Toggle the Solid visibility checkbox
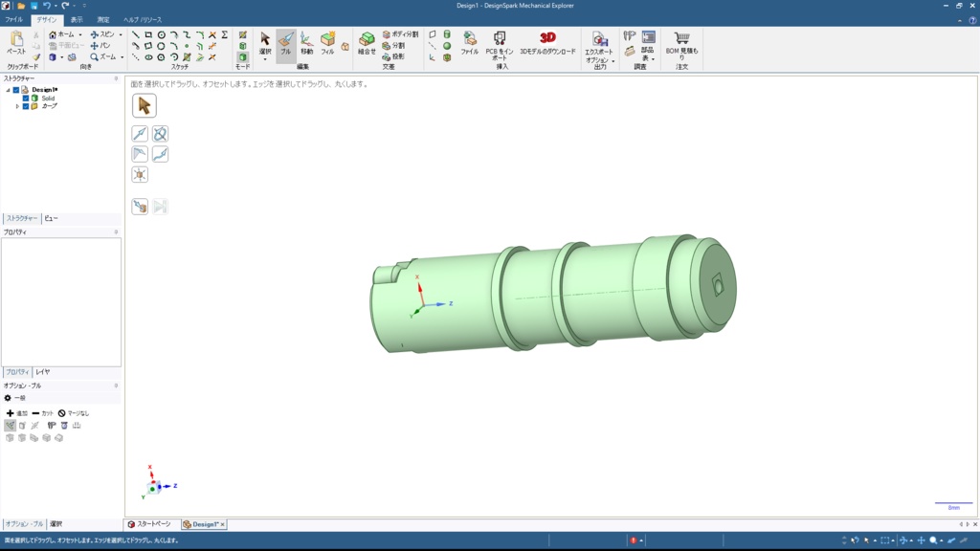The width and height of the screenshot is (980, 551). coord(26,99)
